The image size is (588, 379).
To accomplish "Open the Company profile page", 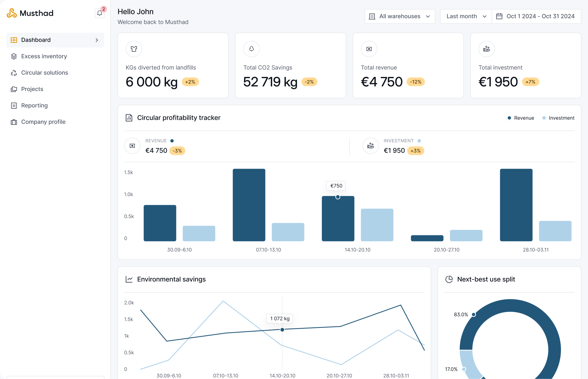I will pyautogui.click(x=43, y=122).
